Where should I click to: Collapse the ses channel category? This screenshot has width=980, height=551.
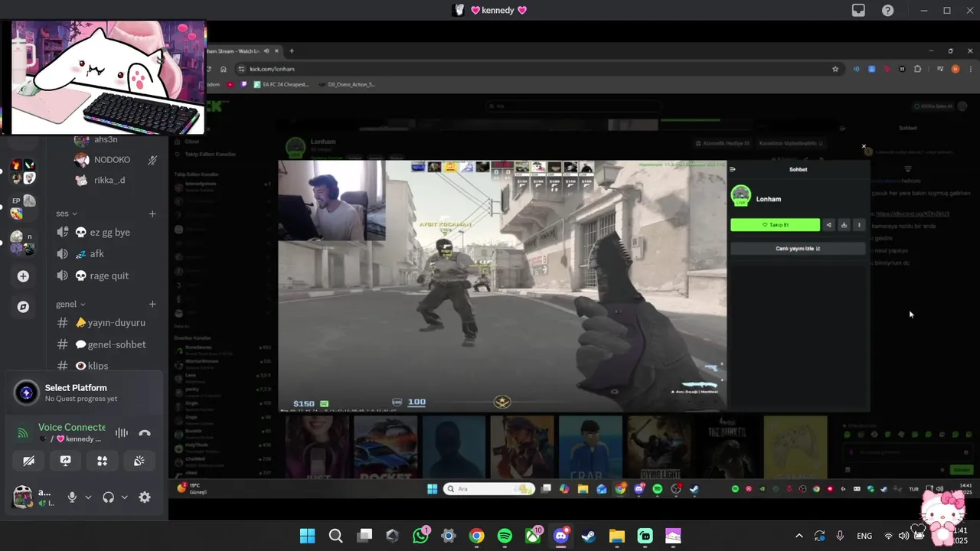[67, 214]
